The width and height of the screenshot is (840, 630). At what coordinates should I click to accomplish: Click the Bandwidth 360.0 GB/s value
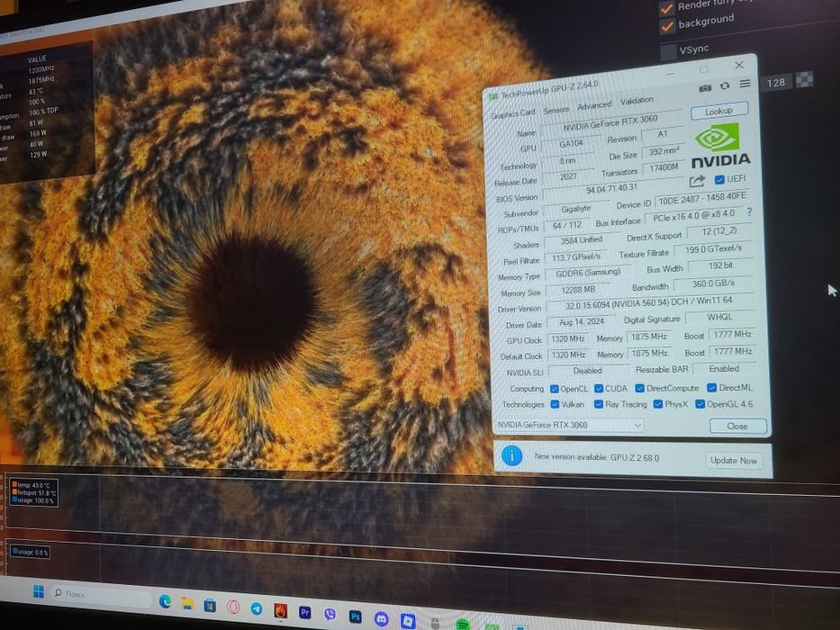click(714, 283)
